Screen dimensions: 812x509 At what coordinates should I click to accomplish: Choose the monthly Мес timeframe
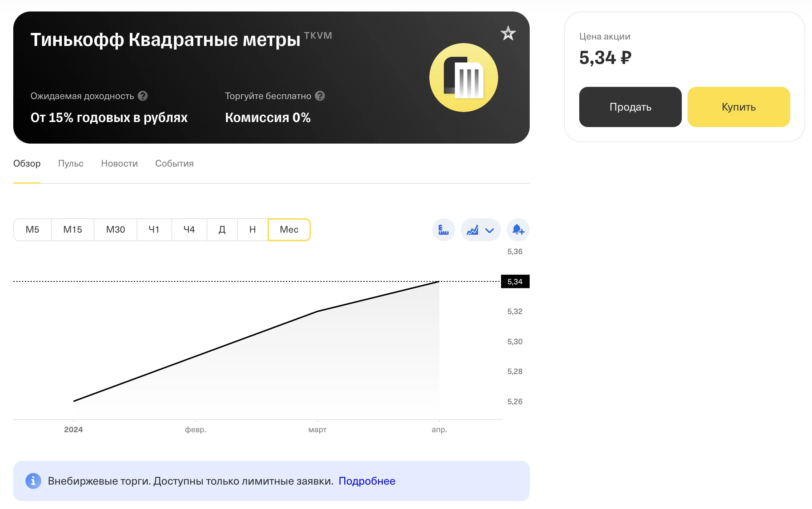pos(289,230)
